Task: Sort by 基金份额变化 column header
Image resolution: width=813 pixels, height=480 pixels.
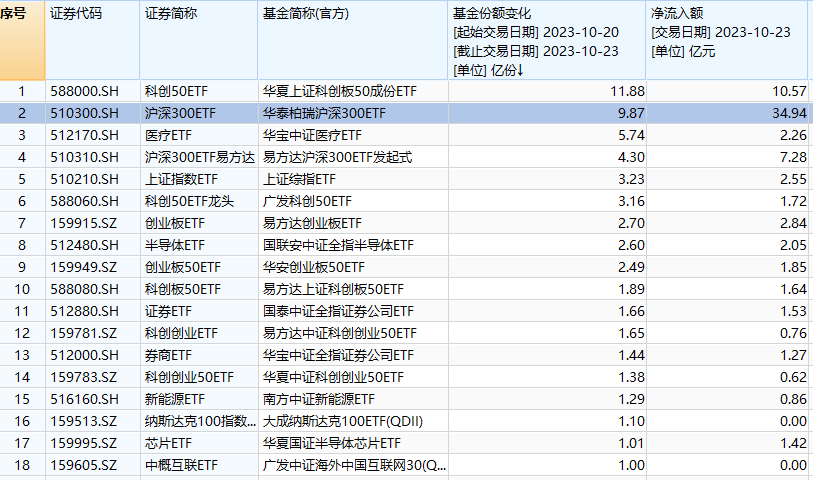Action: click(547, 40)
